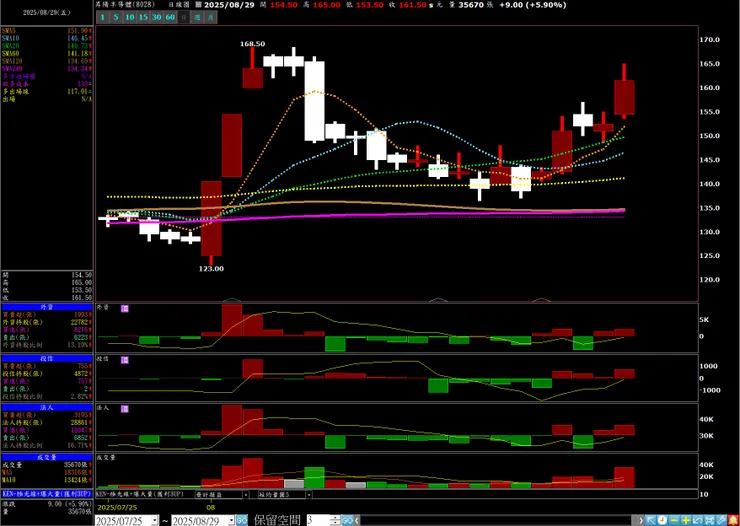The width and height of the screenshot is (740, 526).
Task: Click the 成交量 blue panel header
Action: click(47, 457)
